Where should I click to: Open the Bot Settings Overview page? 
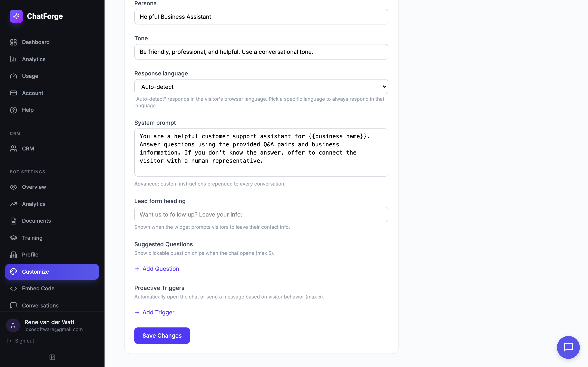(x=34, y=187)
